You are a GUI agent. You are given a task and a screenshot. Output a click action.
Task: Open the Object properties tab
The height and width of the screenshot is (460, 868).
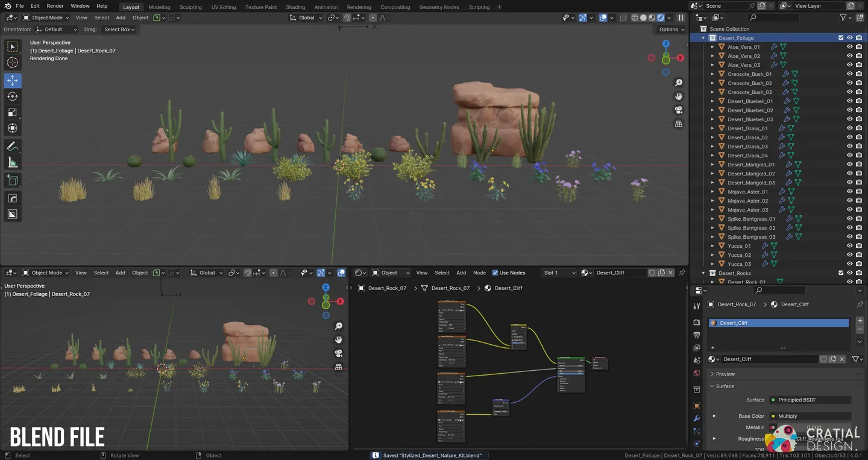coord(697,406)
